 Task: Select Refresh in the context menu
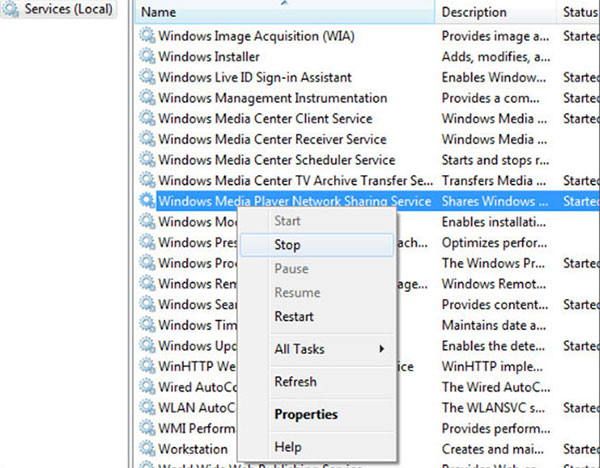317,382
